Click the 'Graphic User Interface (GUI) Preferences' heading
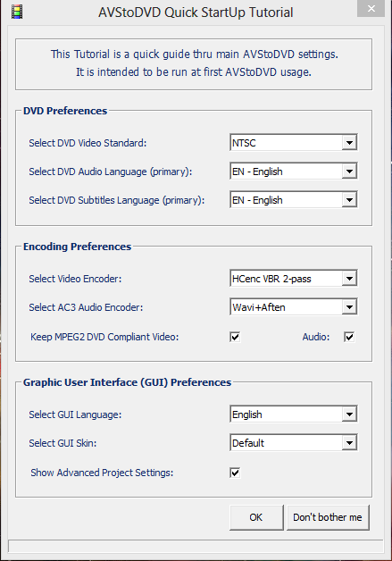The height and width of the screenshot is (561, 392). (x=127, y=382)
